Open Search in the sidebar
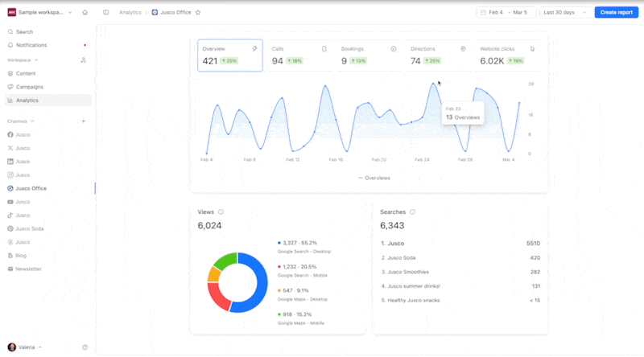 tap(25, 31)
